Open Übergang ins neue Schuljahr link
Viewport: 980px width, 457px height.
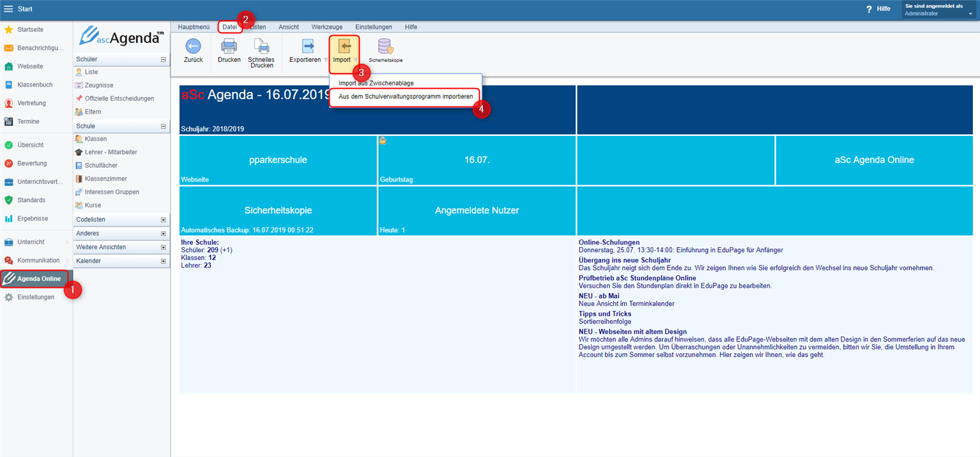624,260
